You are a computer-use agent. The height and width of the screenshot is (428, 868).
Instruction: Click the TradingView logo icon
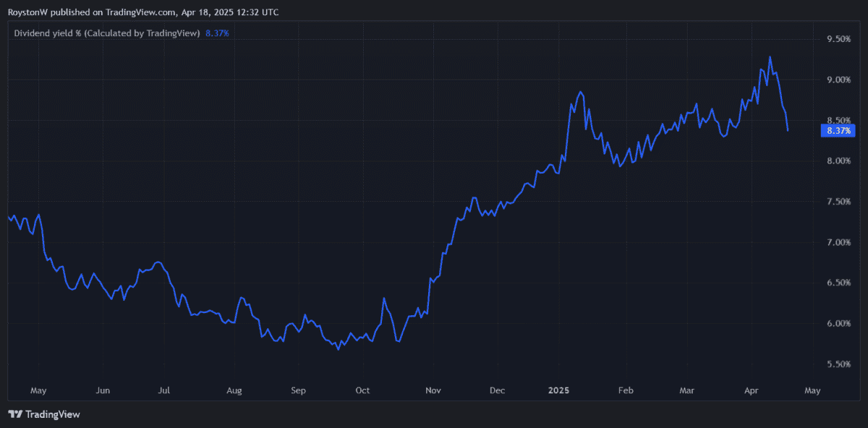pos(15,414)
